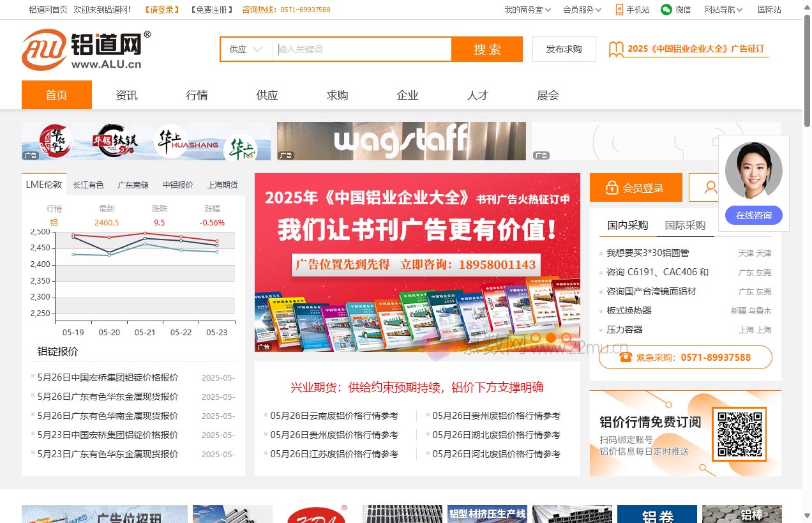Open the 供应 search category dropdown
Image resolution: width=812 pixels, height=523 pixels.
click(x=244, y=49)
